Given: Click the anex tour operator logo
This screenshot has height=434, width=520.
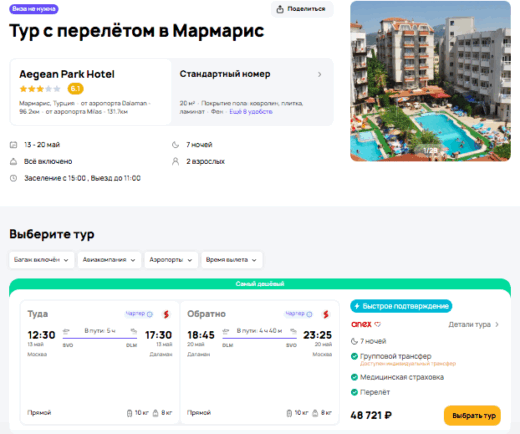Looking at the screenshot, I should (x=361, y=324).
